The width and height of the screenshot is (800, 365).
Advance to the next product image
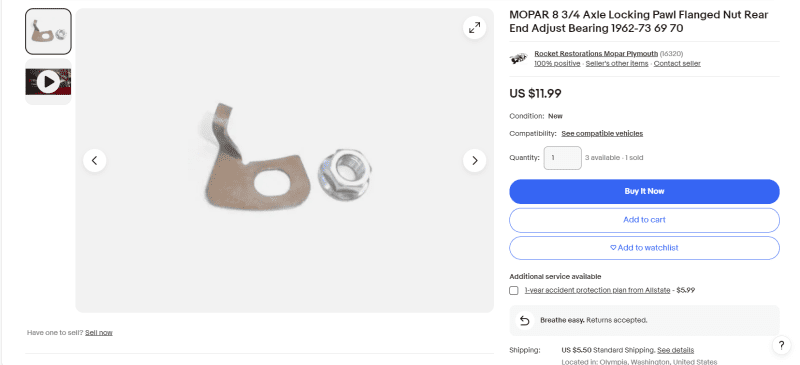click(x=474, y=160)
